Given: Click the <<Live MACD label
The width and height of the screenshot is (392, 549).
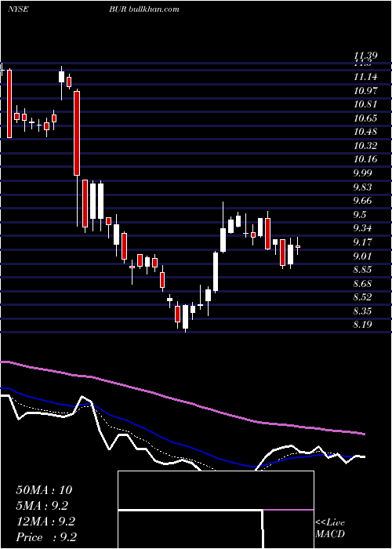Looking at the screenshot, I should 330,528.
